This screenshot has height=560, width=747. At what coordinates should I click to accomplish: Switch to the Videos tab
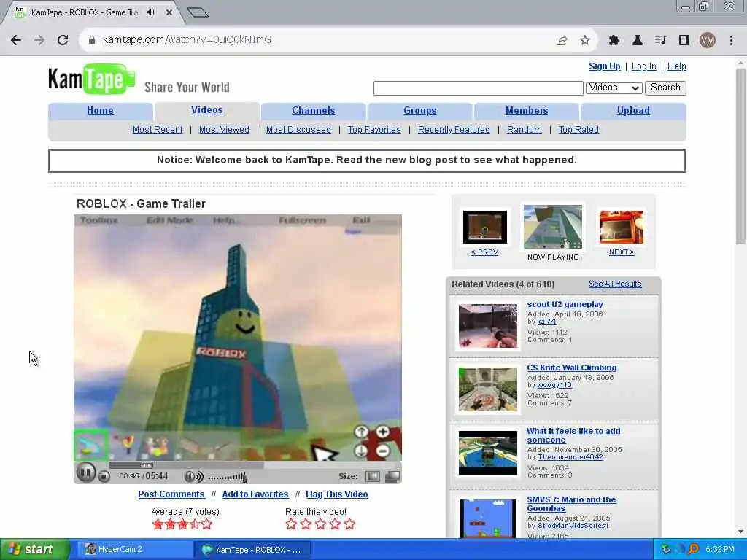206,111
